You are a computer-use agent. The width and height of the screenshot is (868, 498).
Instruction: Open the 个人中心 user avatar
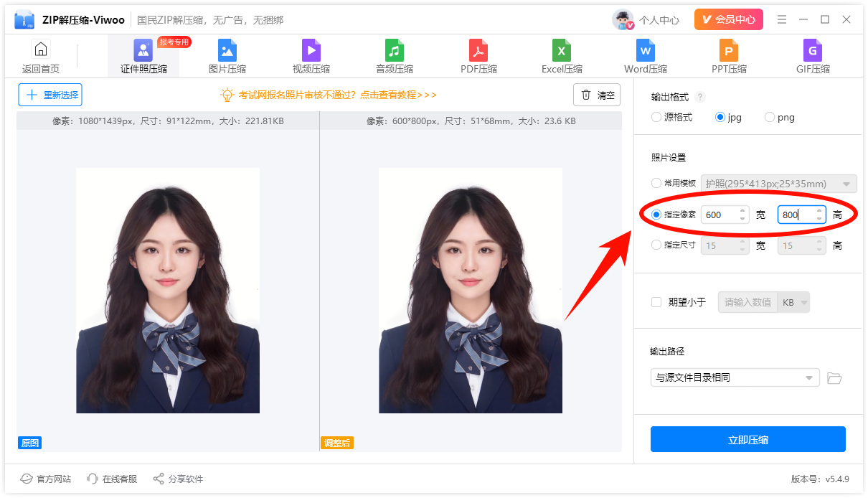[x=623, y=20]
